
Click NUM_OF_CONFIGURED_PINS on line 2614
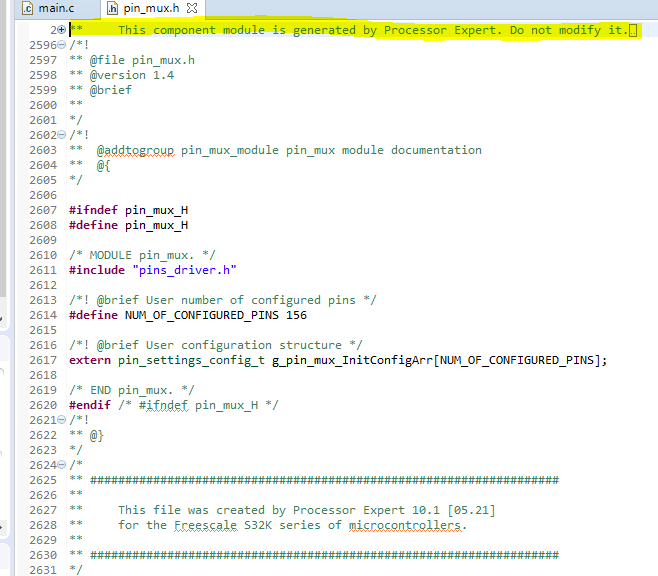tap(202, 315)
